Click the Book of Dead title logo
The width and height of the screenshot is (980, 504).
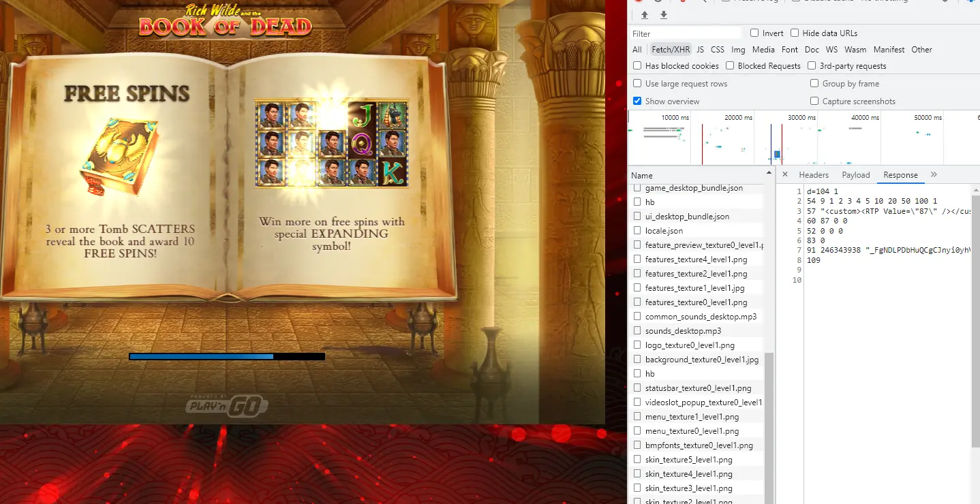(225, 20)
